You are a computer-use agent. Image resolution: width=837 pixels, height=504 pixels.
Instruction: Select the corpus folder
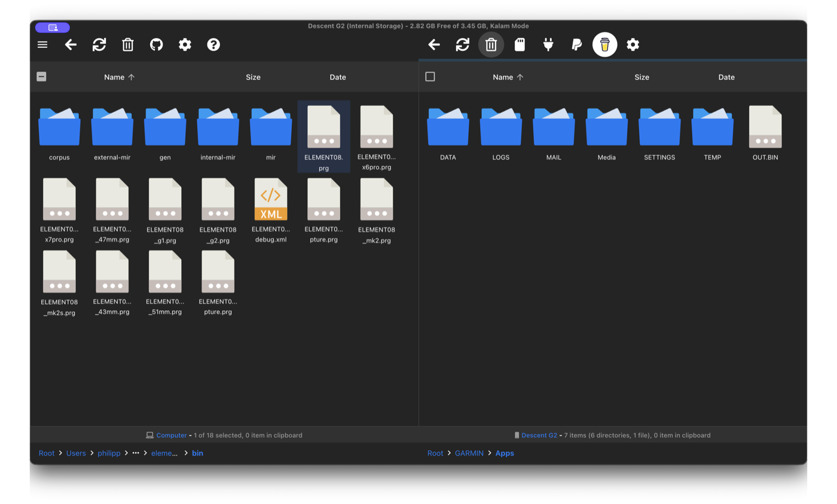point(59,135)
